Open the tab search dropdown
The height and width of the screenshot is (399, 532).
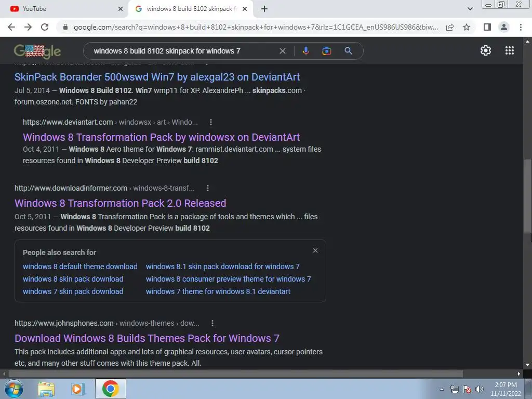(x=470, y=9)
